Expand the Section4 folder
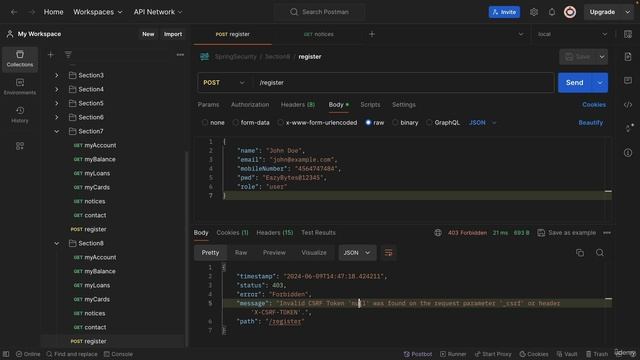Viewport: 640px width, 360px height. [x=57, y=89]
